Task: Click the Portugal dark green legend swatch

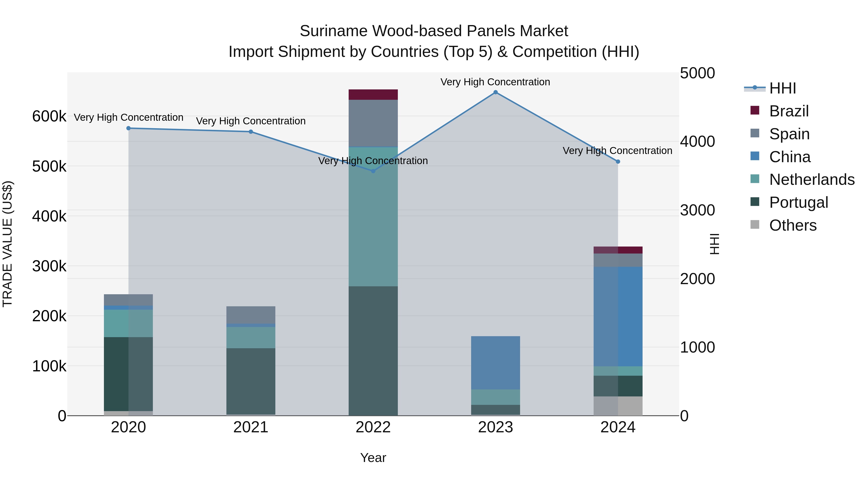Action: pyautogui.click(x=755, y=202)
